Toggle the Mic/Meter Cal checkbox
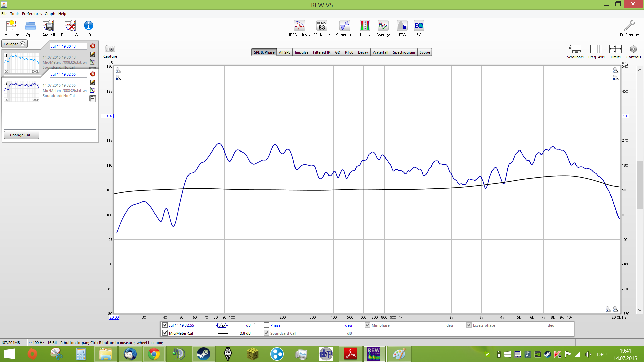Viewport: 644px width, 362px height. click(165, 333)
